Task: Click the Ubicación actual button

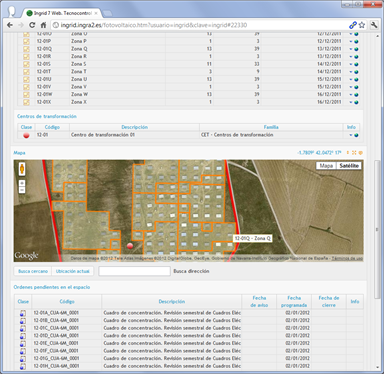Action: pyautogui.click(x=73, y=271)
